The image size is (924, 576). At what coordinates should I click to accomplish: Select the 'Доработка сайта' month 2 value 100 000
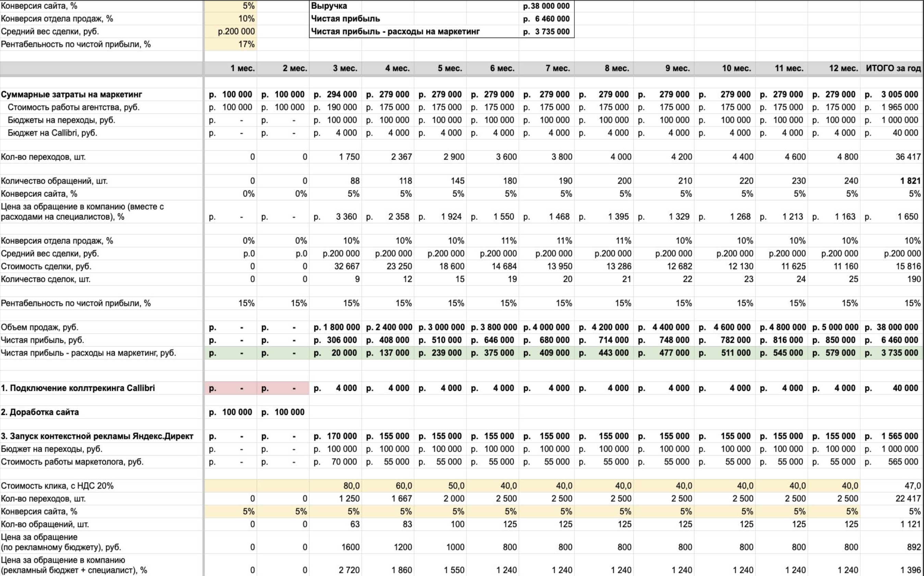(x=283, y=412)
